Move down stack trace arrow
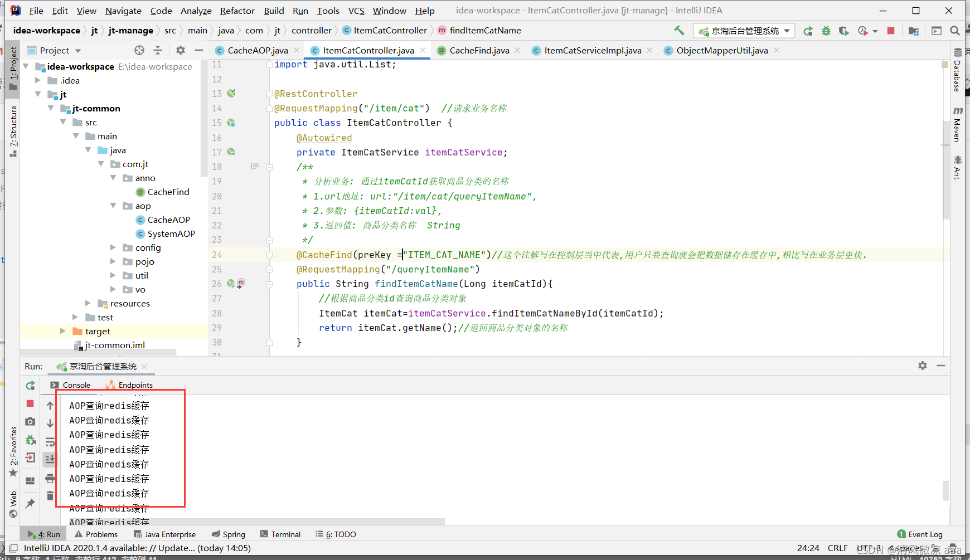970x560 pixels. coord(50,423)
